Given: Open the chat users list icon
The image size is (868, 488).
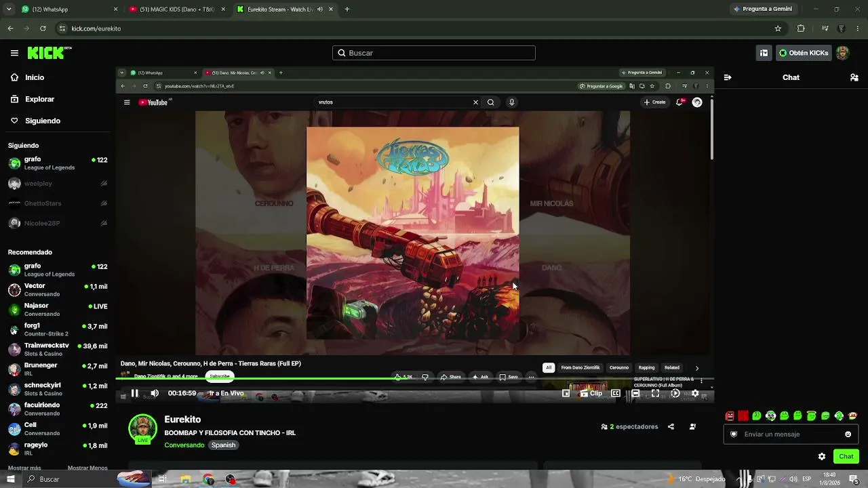Looking at the screenshot, I should click(854, 77).
